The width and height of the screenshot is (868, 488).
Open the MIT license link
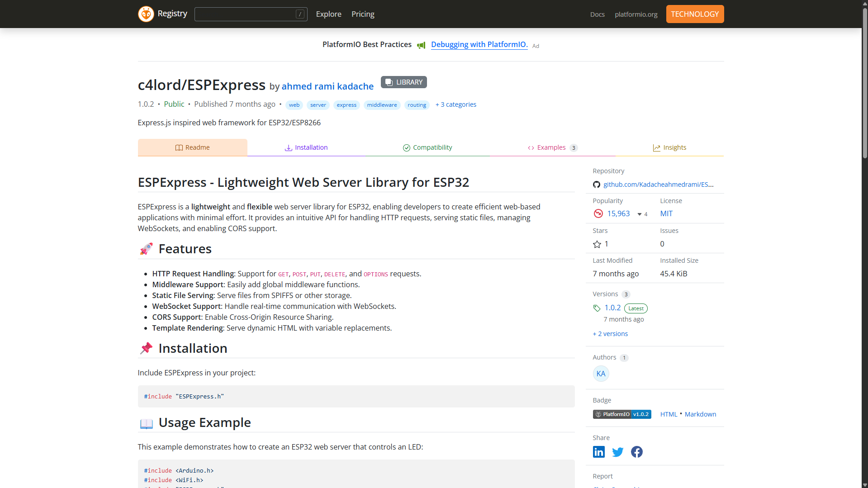pos(666,213)
